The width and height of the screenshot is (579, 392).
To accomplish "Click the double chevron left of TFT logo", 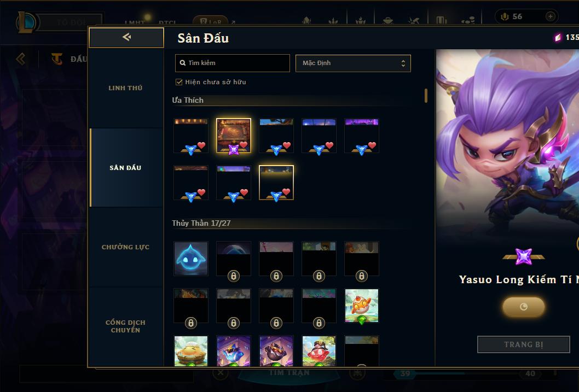I will click(21, 58).
